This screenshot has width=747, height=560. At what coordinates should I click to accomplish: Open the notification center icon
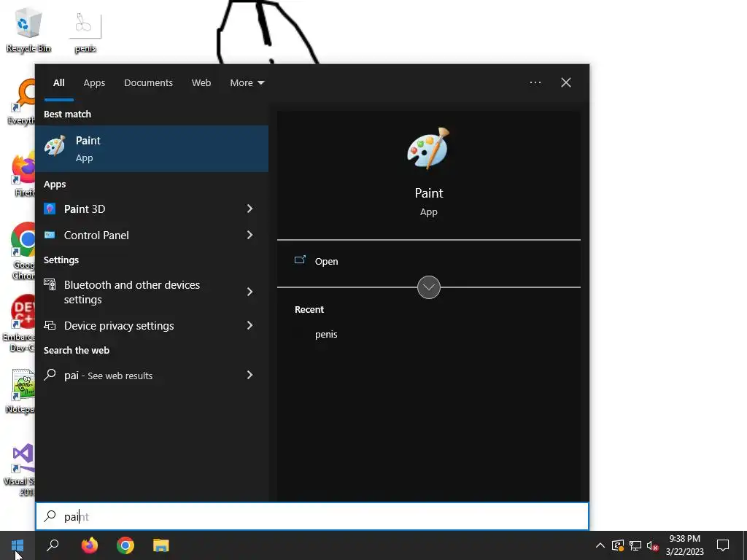(723, 545)
